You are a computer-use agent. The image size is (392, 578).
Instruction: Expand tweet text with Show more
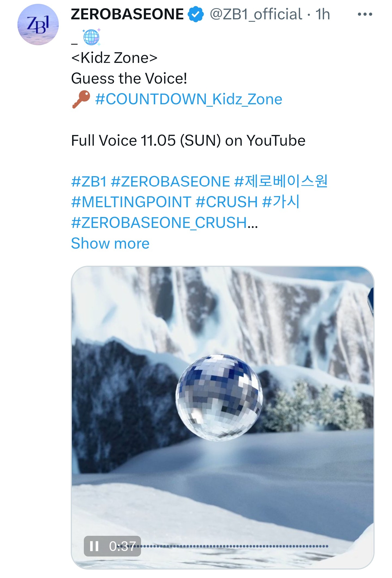tap(110, 243)
